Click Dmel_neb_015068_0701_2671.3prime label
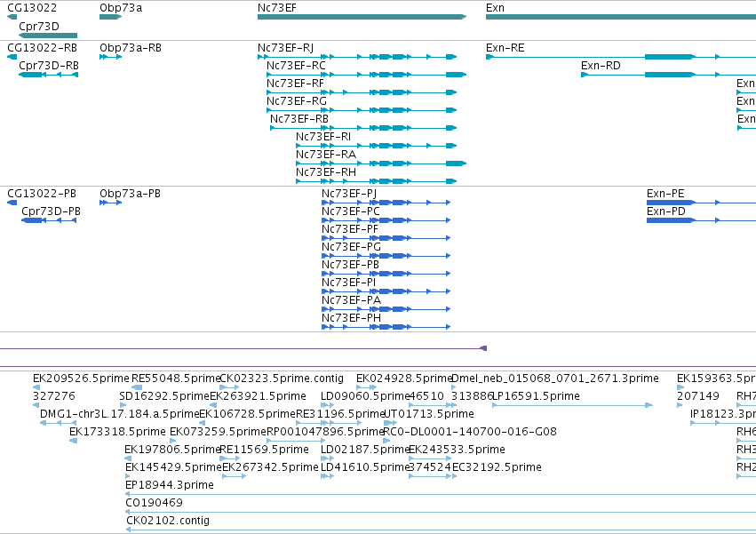 555,379
